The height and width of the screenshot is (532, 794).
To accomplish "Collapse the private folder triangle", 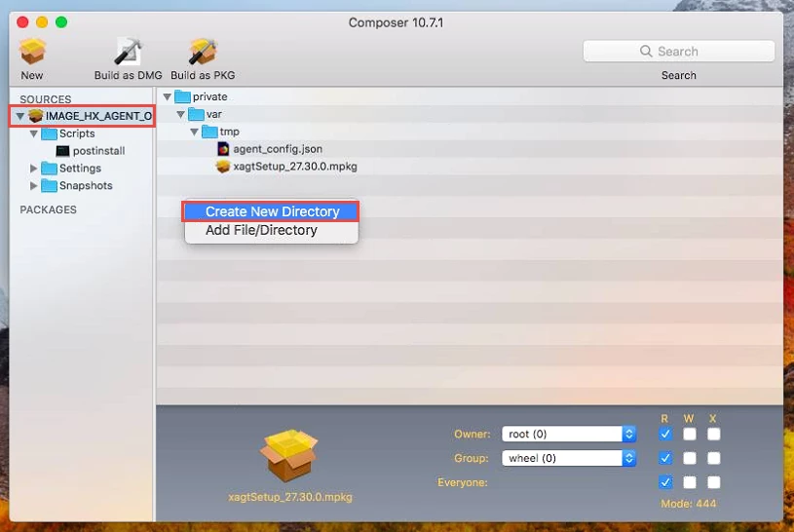I will [x=168, y=96].
